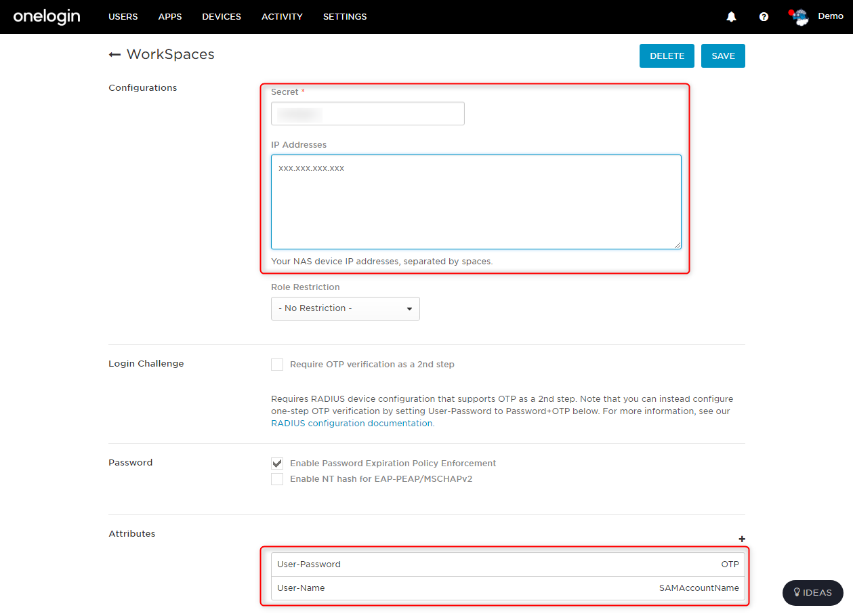Go back using the arrow beside WorkSpaces
The height and width of the screenshot is (616, 853).
click(115, 55)
